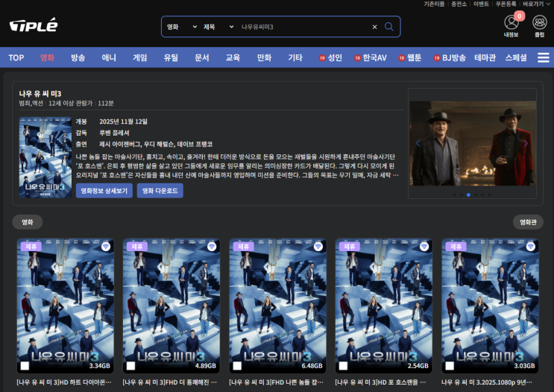Click the small movie poster in info panel
Image resolution: width=554 pixels, height=392 pixels.
click(45, 157)
